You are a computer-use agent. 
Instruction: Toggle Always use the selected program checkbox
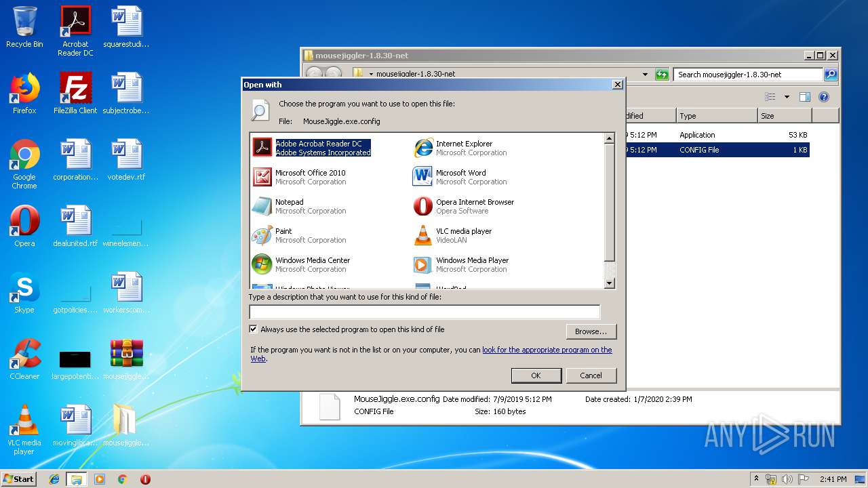(254, 329)
